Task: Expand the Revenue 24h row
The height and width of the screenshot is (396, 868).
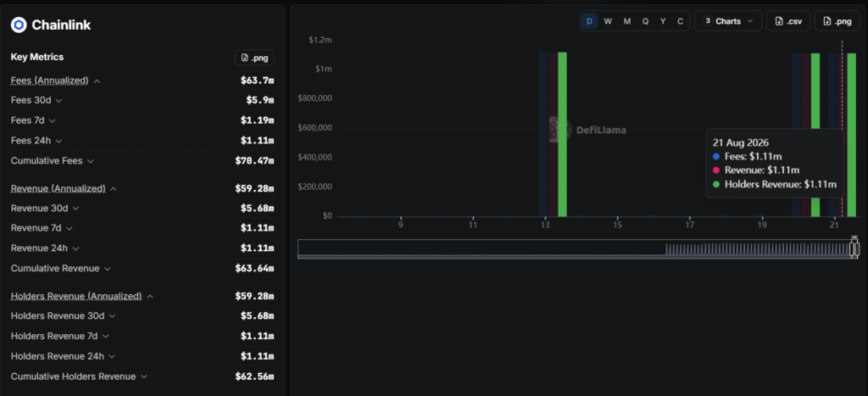Action: click(75, 248)
